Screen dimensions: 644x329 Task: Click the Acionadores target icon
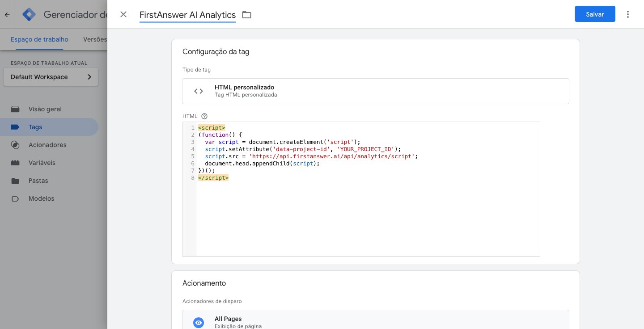(x=15, y=145)
